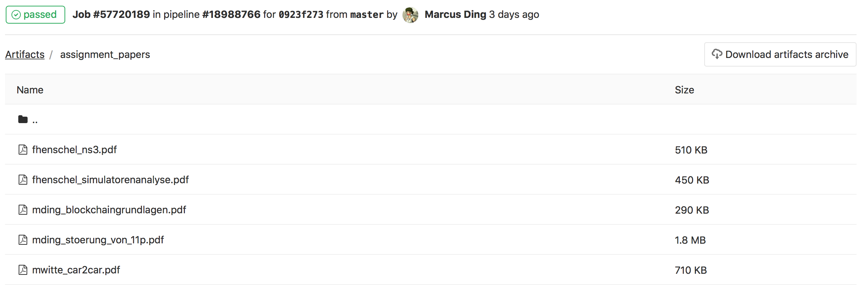Click Download artifacts archive button

[780, 54]
